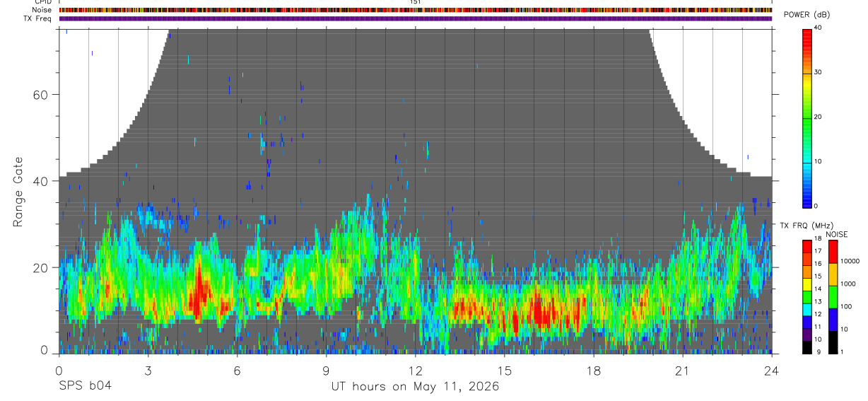Screen dimensions: 868x401
Task: Click the UT hours on May 11, 2026 title
Action: point(415,387)
